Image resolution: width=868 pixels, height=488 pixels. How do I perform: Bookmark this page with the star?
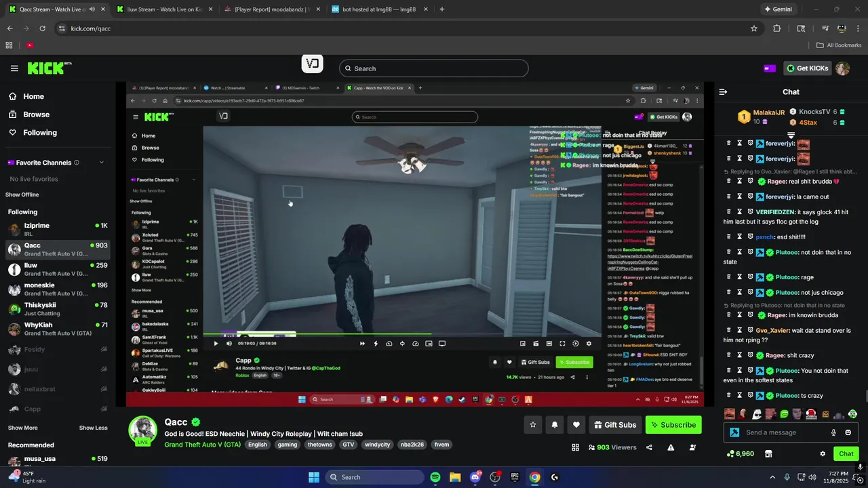pos(754,28)
